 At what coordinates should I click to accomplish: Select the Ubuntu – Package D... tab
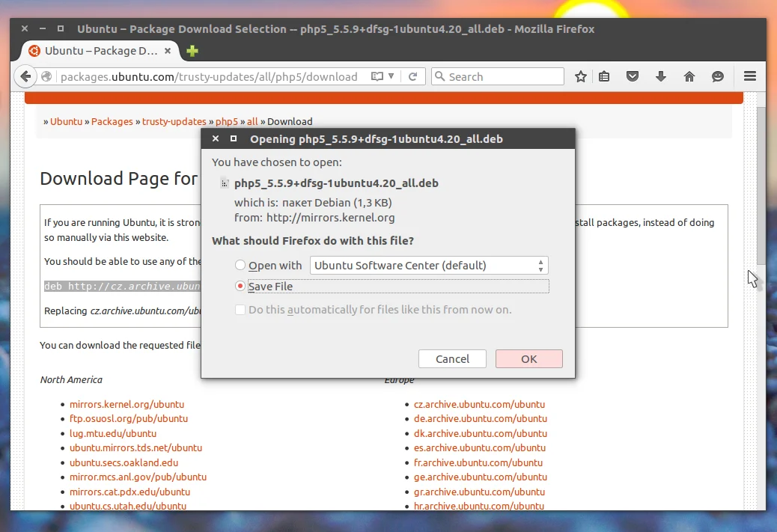click(x=100, y=51)
